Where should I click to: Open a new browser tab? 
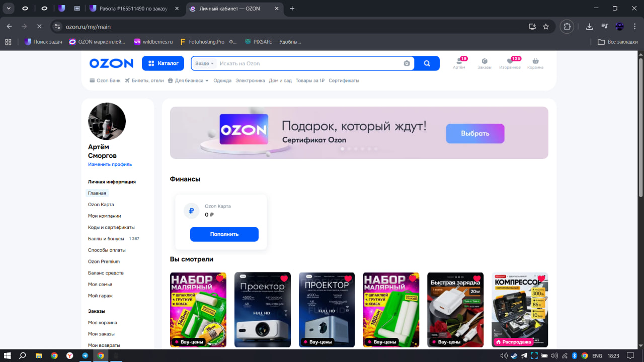click(x=292, y=9)
